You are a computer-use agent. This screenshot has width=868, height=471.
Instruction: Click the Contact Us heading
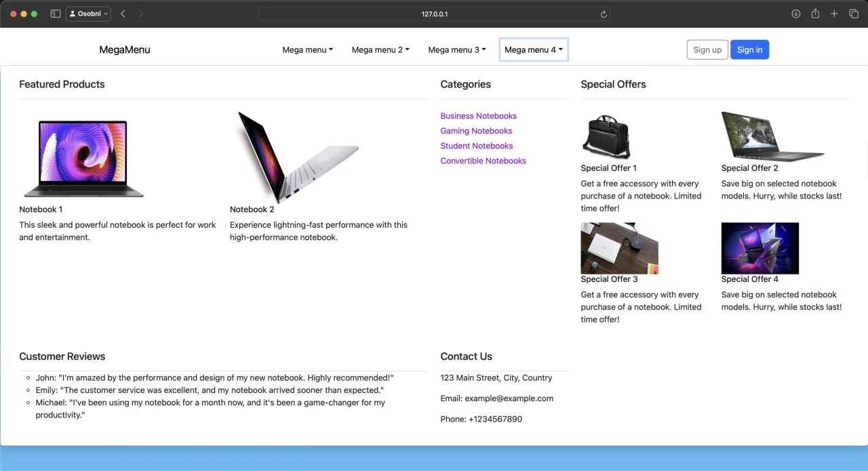coord(467,356)
